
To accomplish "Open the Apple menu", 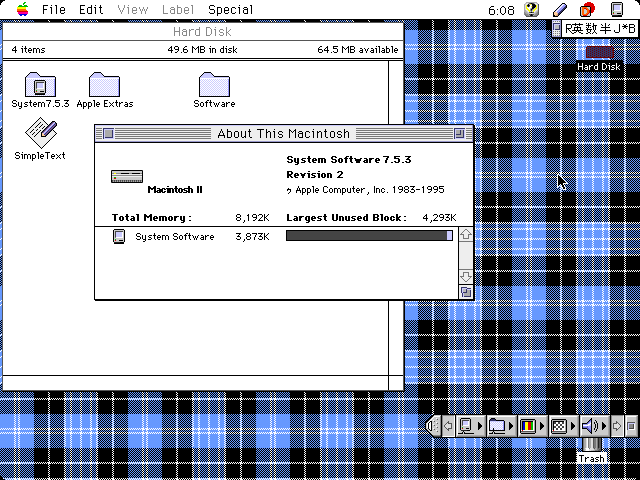I will click(23, 9).
